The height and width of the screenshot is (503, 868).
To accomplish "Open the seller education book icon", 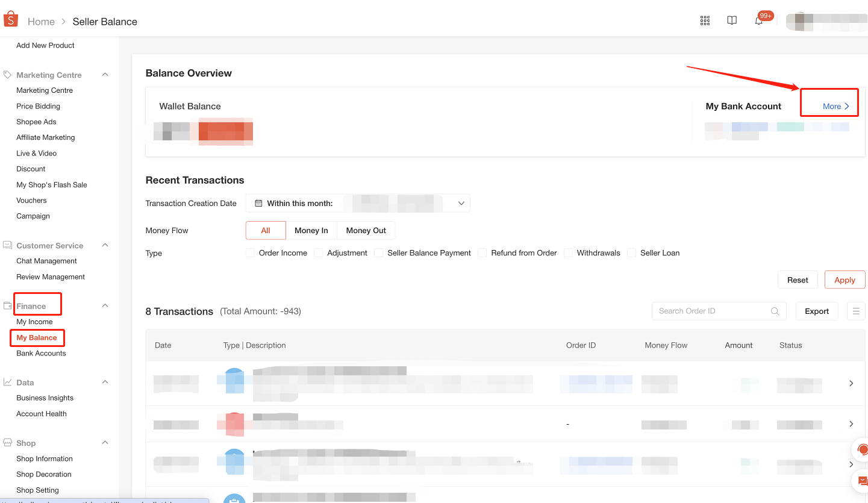I will click(732, 20).
